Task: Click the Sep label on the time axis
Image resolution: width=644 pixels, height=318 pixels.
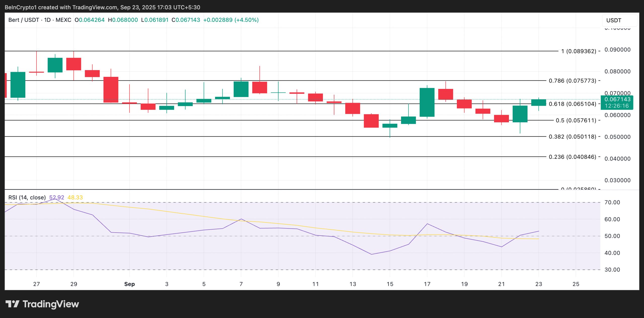Action: pos(129,284)
